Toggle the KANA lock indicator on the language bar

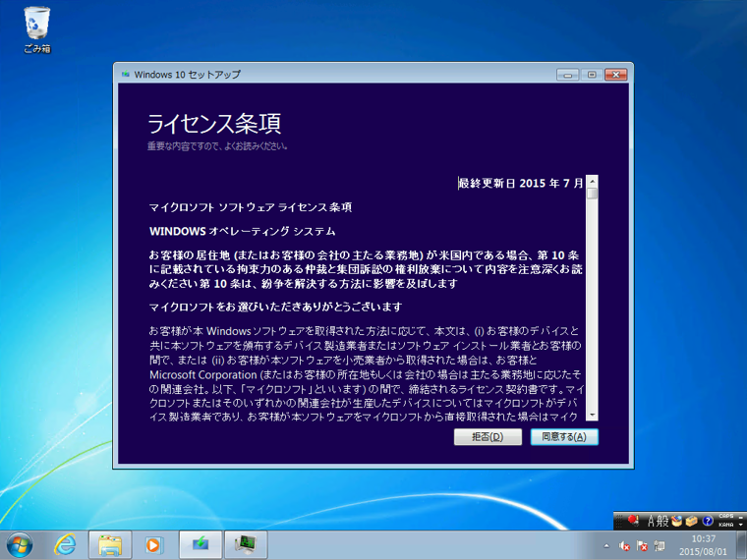pyautogui.click(x=726, y=525)
